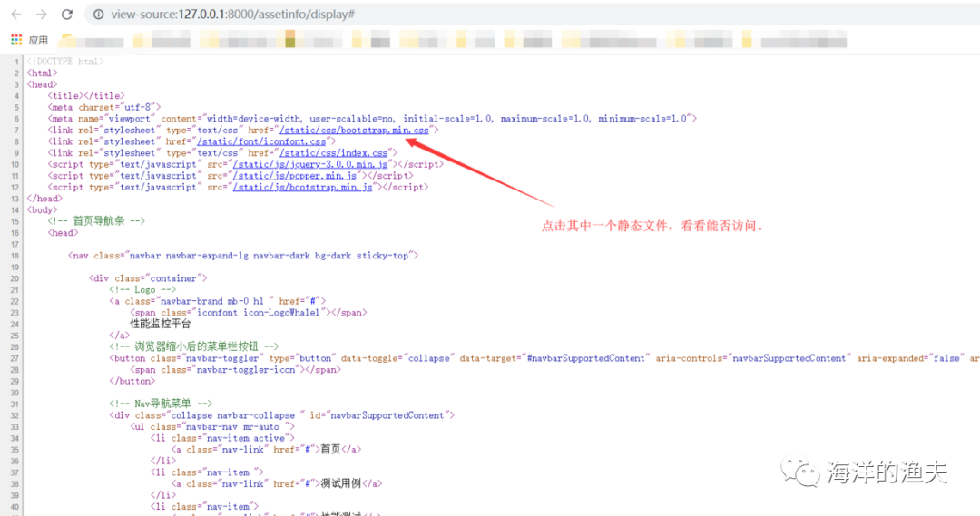Image resolution: width=980 pixels, height=516 pixels.
Task: Click the 测试用例 nav-link line
Action: 276,483
